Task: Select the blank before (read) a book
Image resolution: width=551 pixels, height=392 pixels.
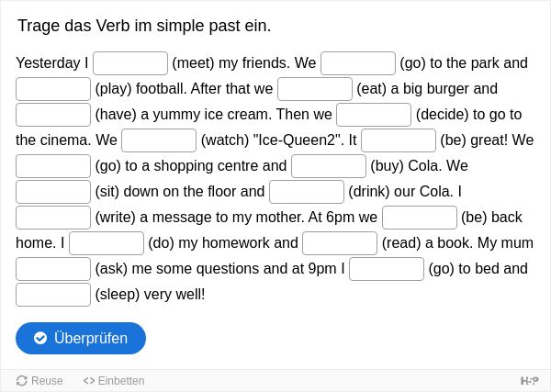Action: pyautogui.click(x=340, y=243)
